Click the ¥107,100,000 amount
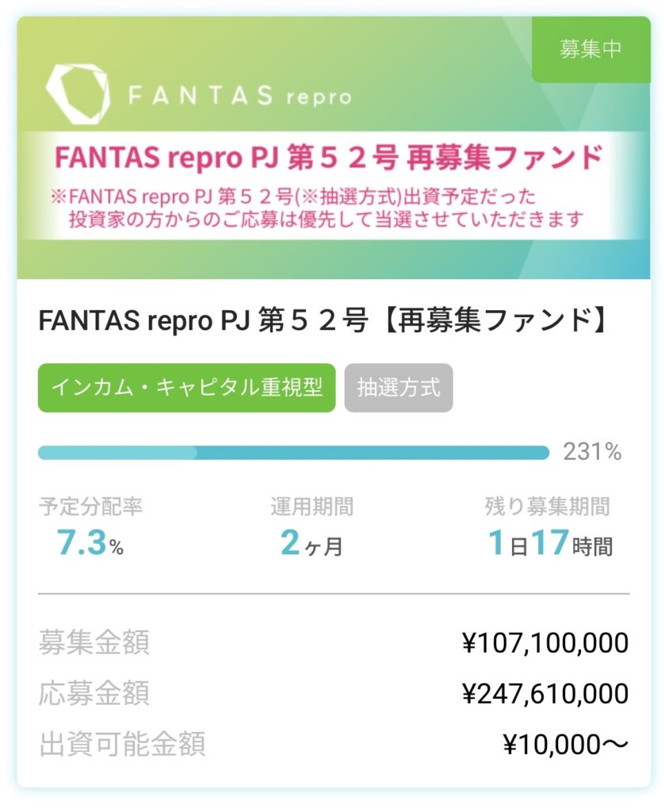Screen dimensions: 665x812 545,642
